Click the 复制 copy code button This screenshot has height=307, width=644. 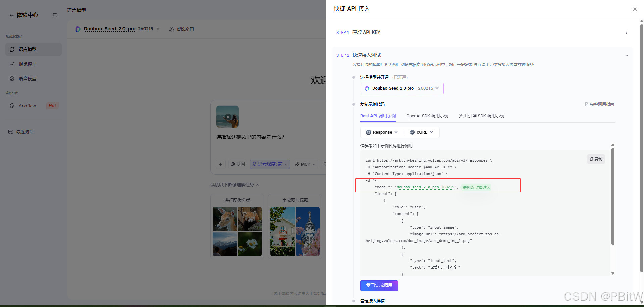click(596, 159)
